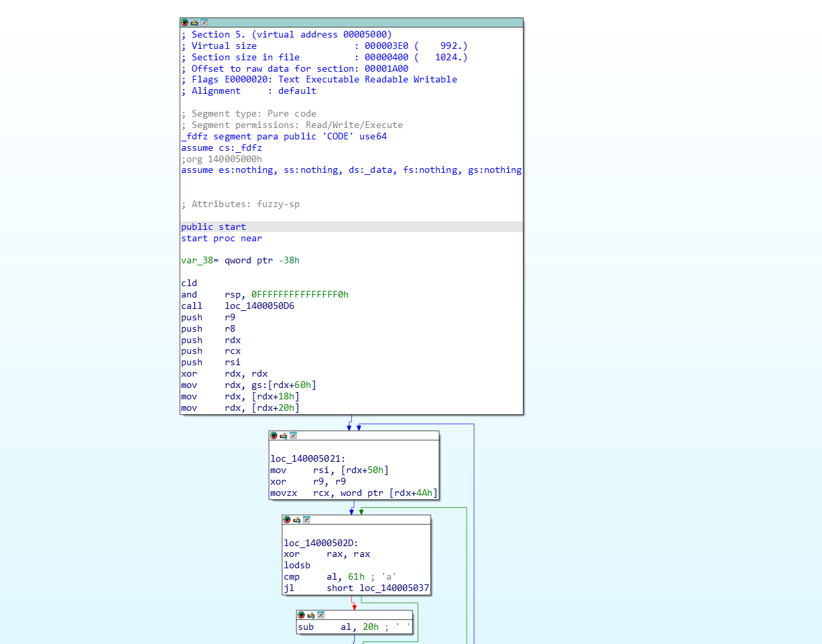Click the loc_14000502D label
822x644 pixels.
(321, 543)
